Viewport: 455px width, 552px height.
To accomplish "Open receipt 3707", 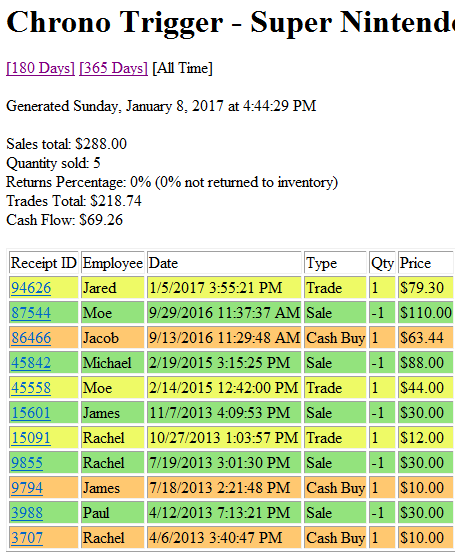I will (27, 538).
